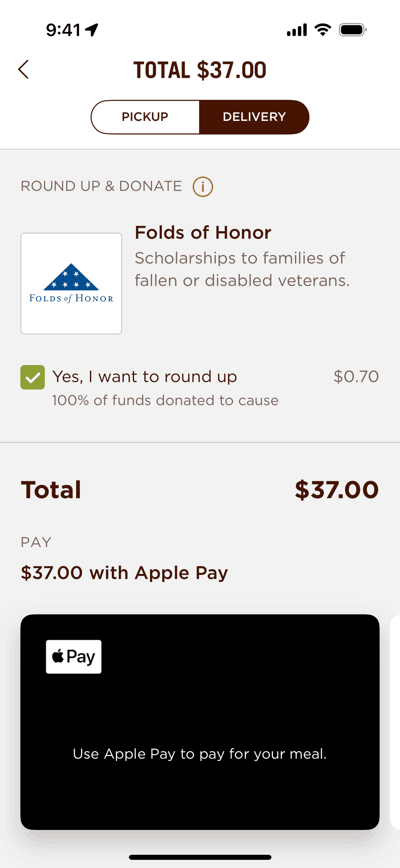
Task: Tap "$37.00 with Apple Pay" payment text
Action: [124, 573]
